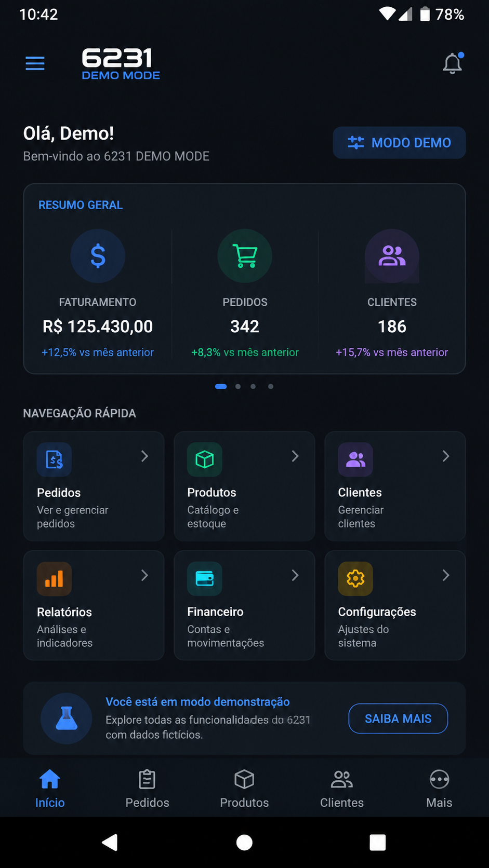489x868 pixels.
Task: Tap the Relatórios bar chart icon
Action: point(54,578)
